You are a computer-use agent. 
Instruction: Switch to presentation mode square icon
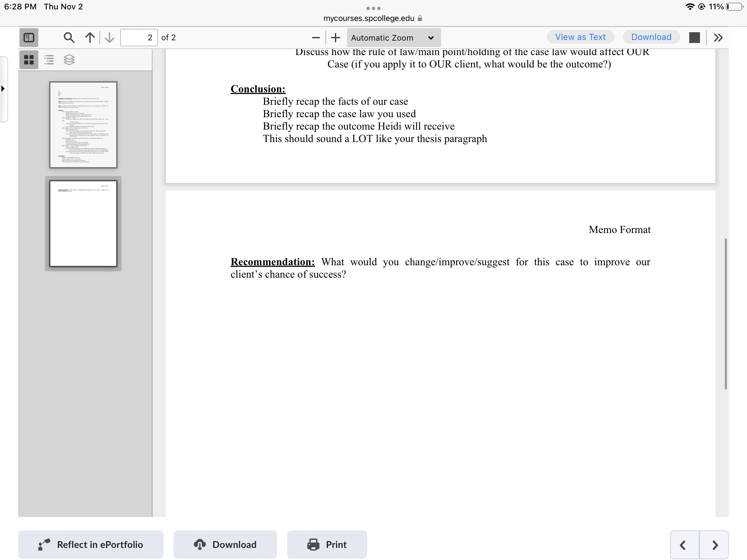pos(694,38)
